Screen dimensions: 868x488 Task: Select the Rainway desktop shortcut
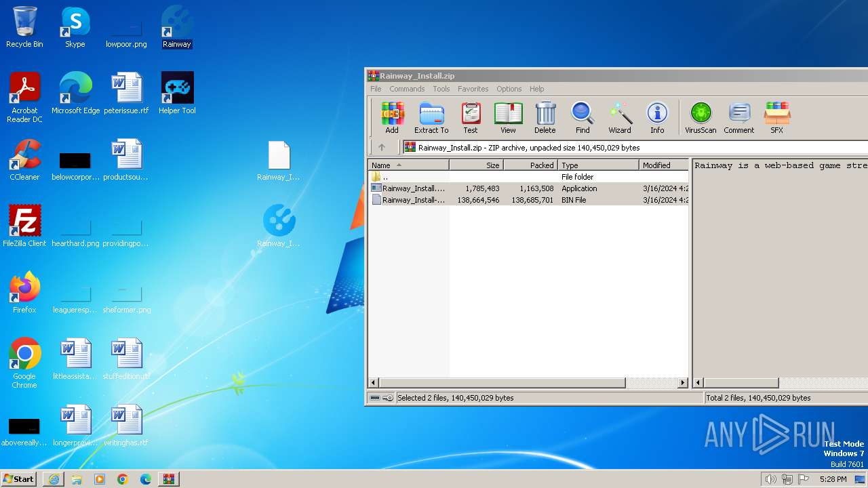point(177,27)
